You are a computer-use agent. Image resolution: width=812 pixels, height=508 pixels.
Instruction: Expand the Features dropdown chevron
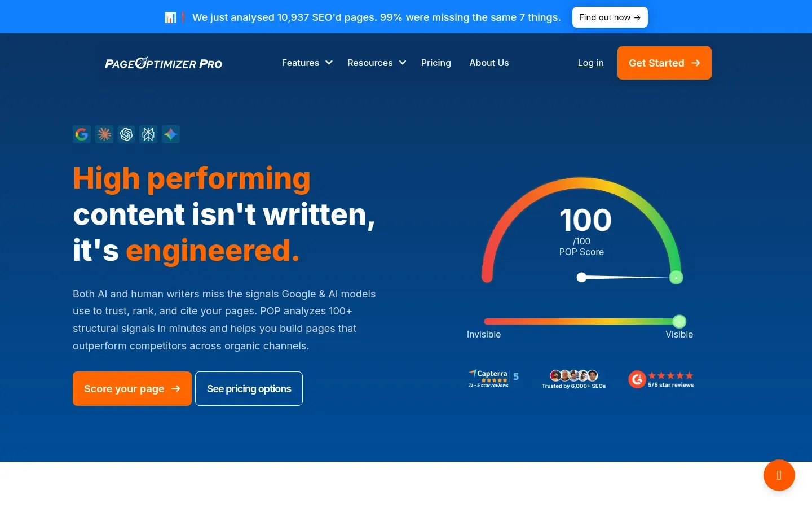pos(329,63)
